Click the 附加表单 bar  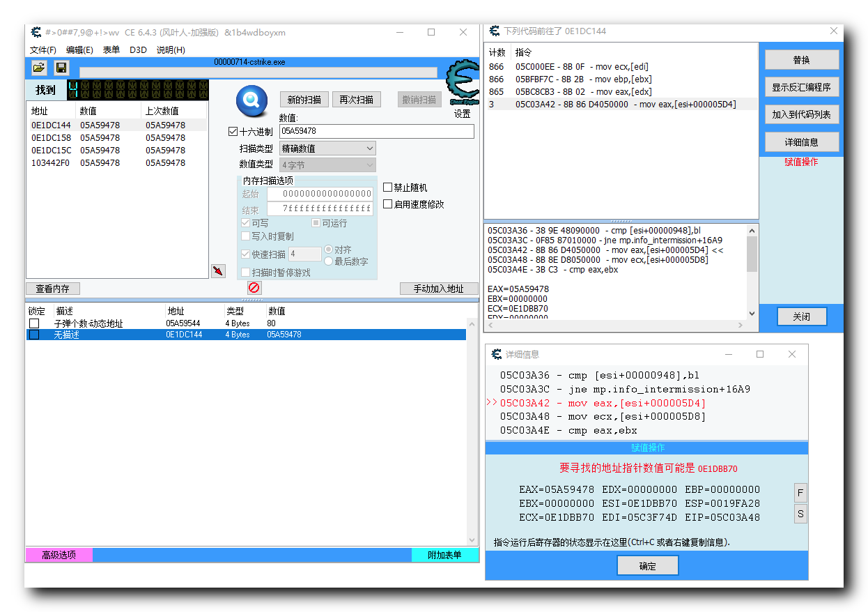coord(444,555)
